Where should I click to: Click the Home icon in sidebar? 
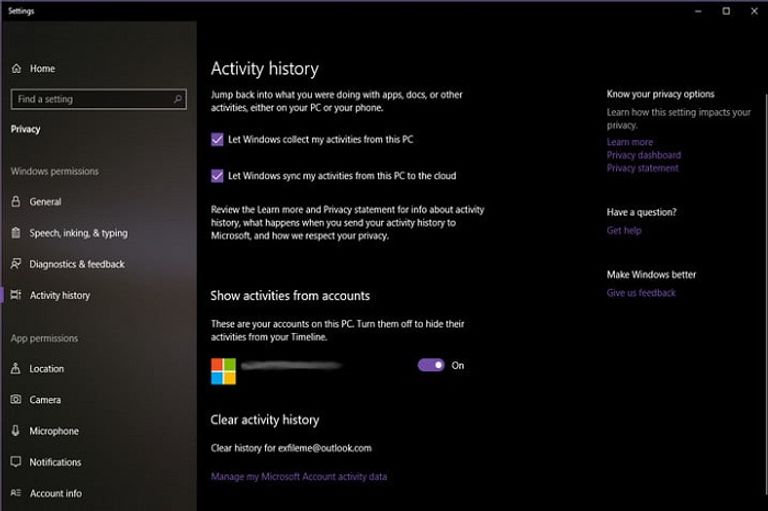pos(16,69)
